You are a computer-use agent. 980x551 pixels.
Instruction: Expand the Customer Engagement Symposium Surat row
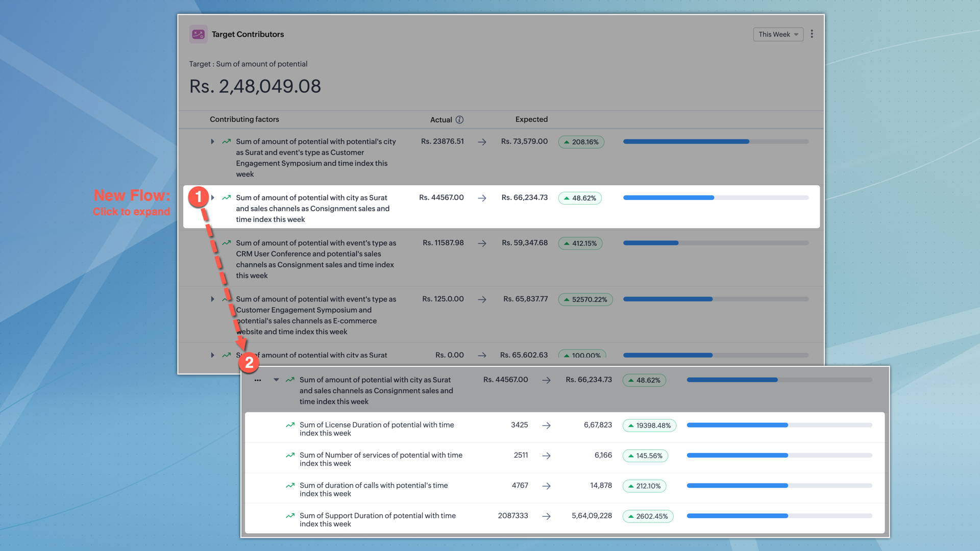213,141
